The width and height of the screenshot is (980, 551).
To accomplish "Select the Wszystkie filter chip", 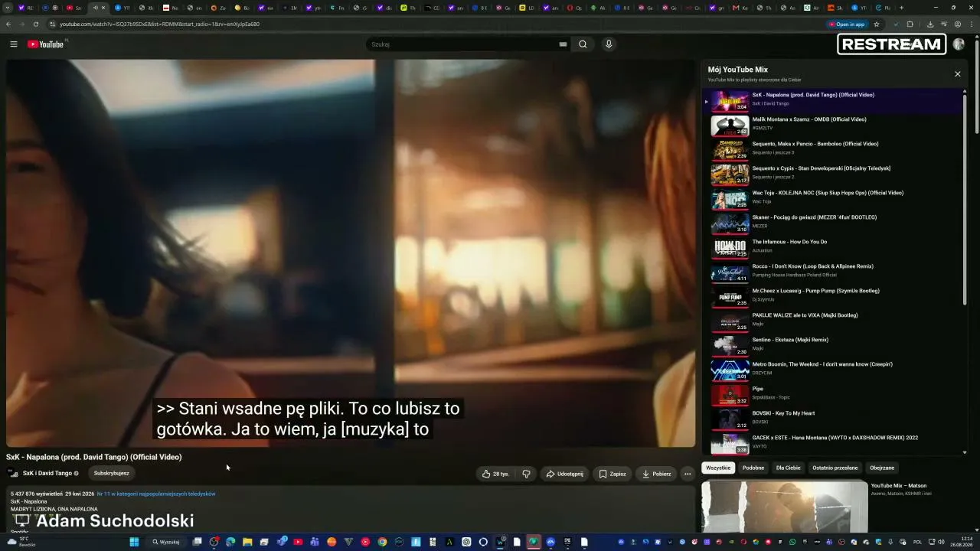I will (718, 468).
